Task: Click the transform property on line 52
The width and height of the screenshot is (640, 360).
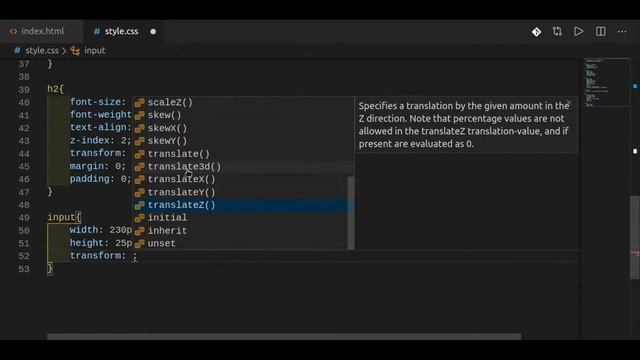Action: point(96,256)
